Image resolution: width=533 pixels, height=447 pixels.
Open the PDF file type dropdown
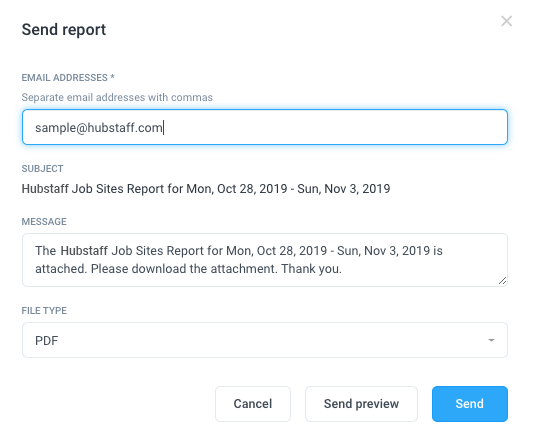click(x=265, y=340)
